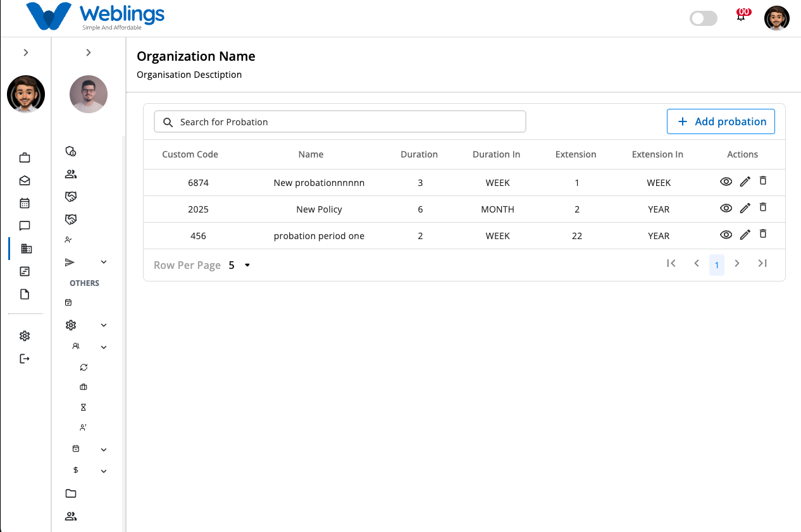Click the paper plane send icon

pos(70,262)
